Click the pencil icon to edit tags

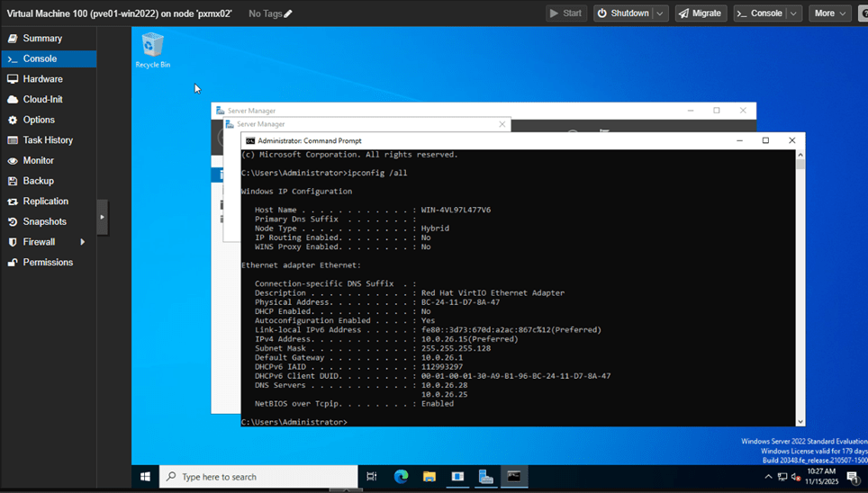288,13
